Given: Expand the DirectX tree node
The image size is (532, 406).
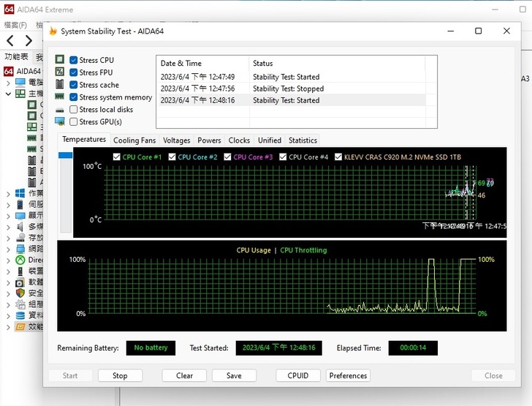Looking at the screenshot, I should coord(8,260).
